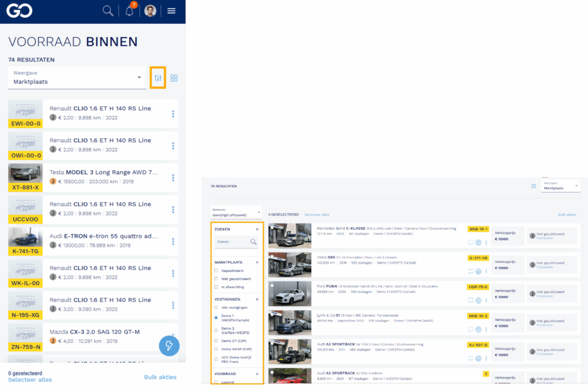Collapse the VESTIGINGEN filter section
588x389 pixels.
pyautogui.click(x=257, y=299)
